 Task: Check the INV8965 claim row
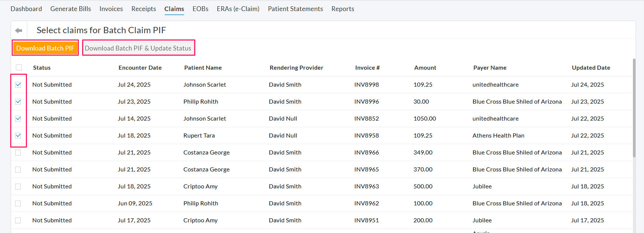[x=18, y=170]
